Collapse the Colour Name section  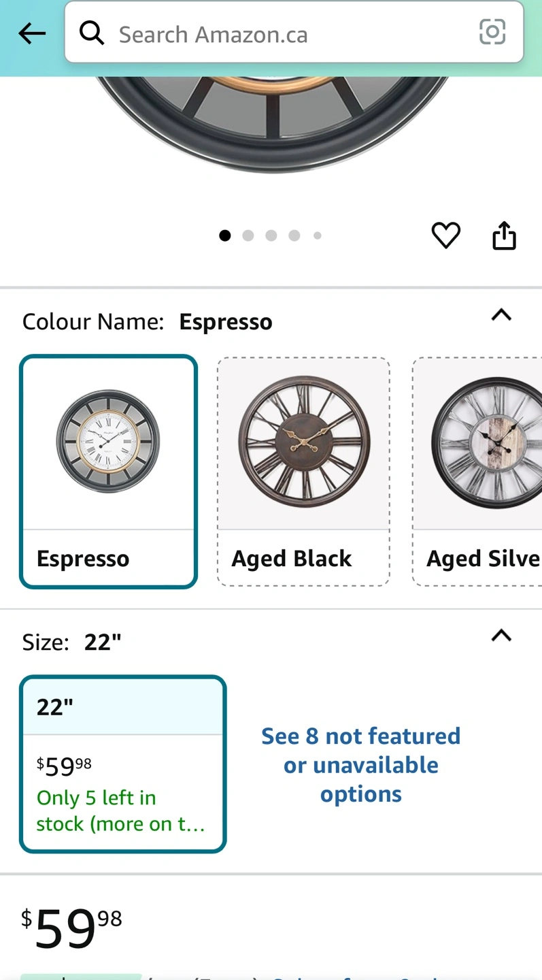[x=501, y=315]
